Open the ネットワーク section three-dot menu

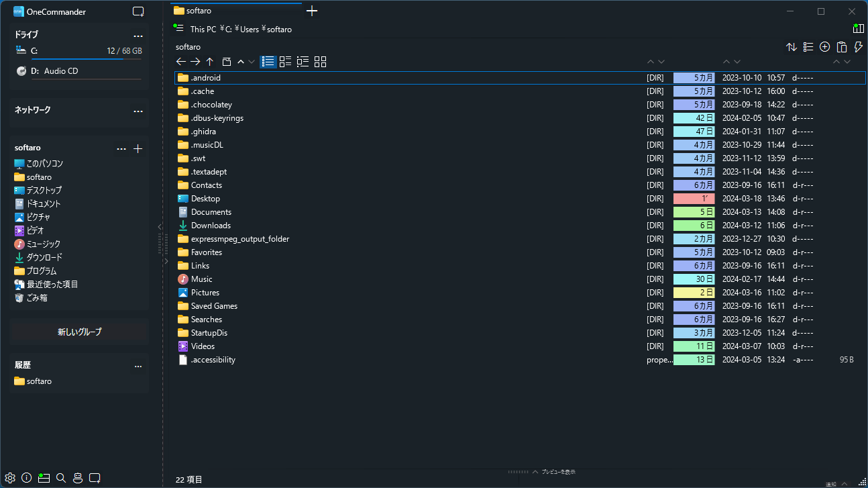tap(138, 111)
